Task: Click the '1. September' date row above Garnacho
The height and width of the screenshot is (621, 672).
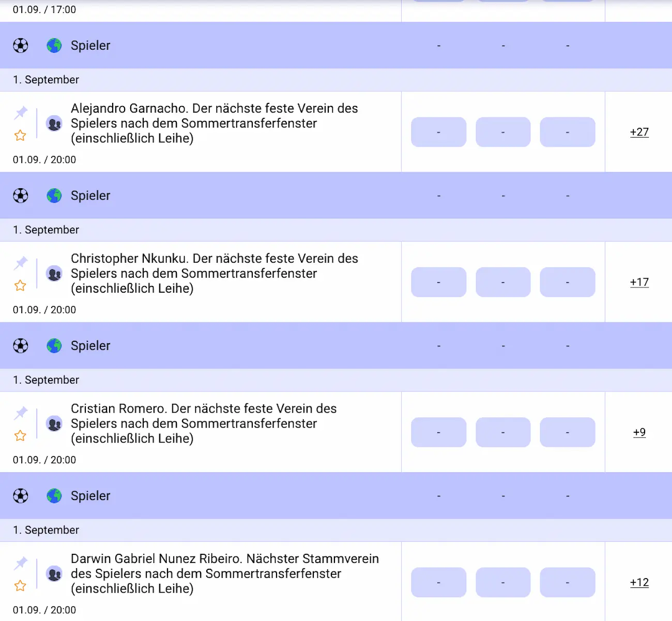Action: click(x=336, y=80)
